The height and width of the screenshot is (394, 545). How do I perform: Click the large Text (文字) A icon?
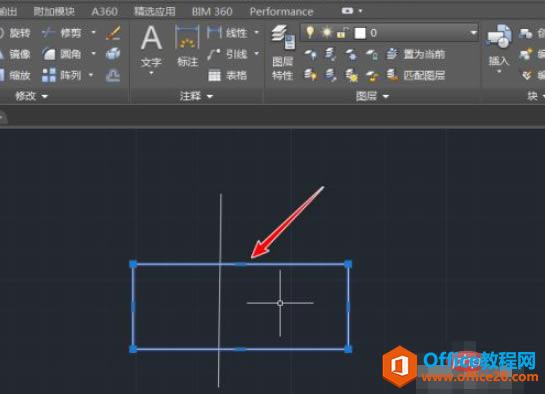pyautogui.click(x=151, y=38)
